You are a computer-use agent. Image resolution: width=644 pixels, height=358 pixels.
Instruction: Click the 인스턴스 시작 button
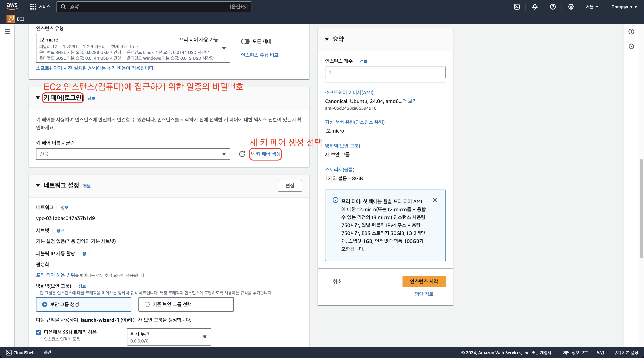coord(424,281)
